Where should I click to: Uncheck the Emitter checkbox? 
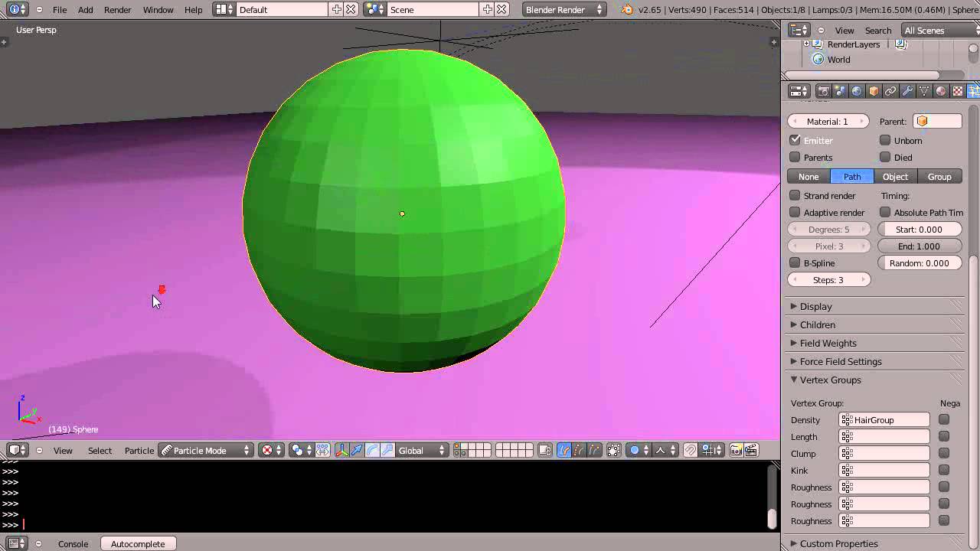coord(795,140)
